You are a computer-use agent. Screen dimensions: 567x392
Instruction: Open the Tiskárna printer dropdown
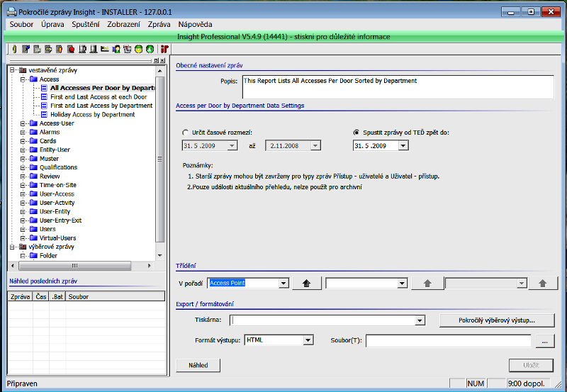pyautogui.click(x=420, y=320)
